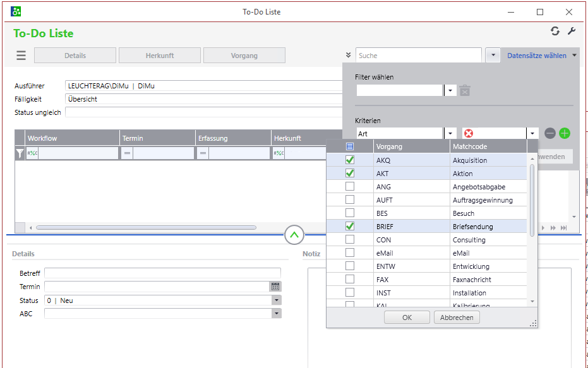Viewport: 588px width, 368px height.
Task: Check the BES Besuch checkbox
Action: point(350,213)
